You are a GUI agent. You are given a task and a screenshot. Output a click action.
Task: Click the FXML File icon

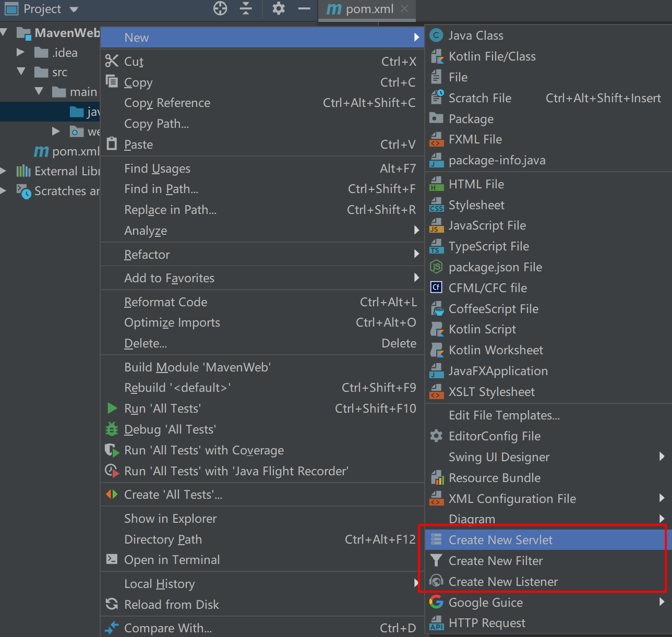point(436,139)
